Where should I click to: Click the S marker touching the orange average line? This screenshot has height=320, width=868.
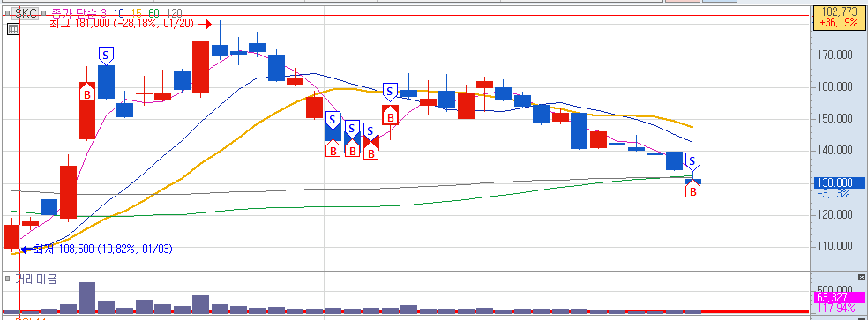[390, 92]
